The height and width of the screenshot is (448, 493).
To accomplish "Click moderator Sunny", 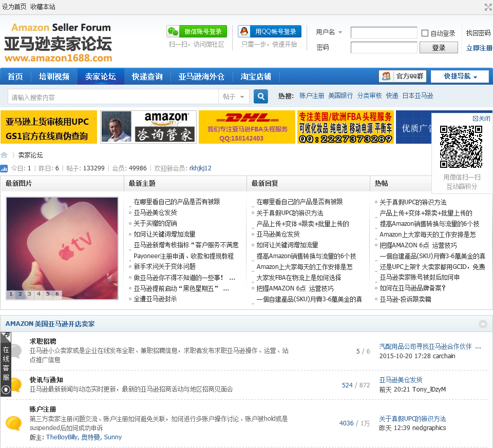I will [113, 437].
